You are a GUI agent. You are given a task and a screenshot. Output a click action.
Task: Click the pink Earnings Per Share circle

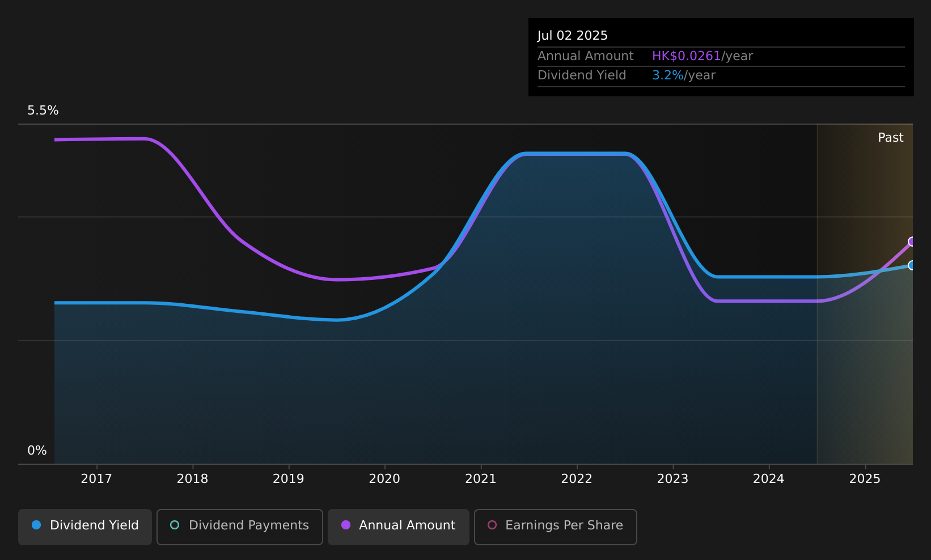(x=492, y=525)
